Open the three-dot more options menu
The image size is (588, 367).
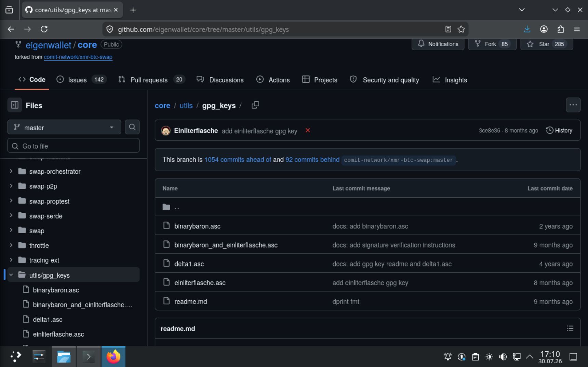[573, 105]
